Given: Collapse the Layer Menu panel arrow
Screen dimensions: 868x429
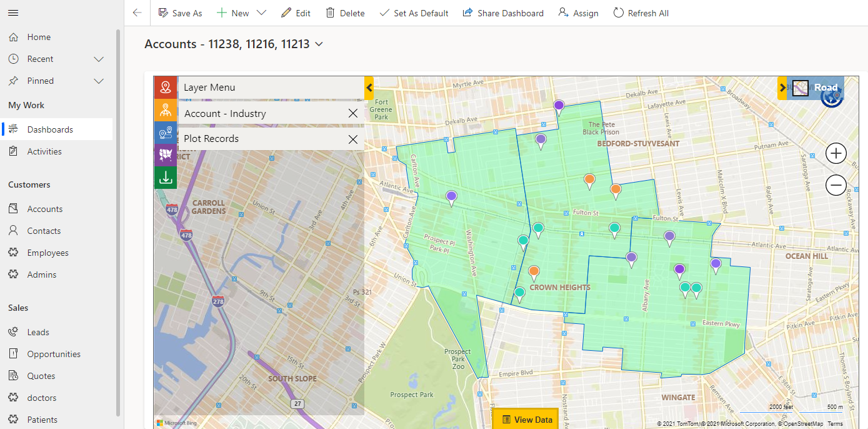Looking at the screenshot, I should 369,88.
